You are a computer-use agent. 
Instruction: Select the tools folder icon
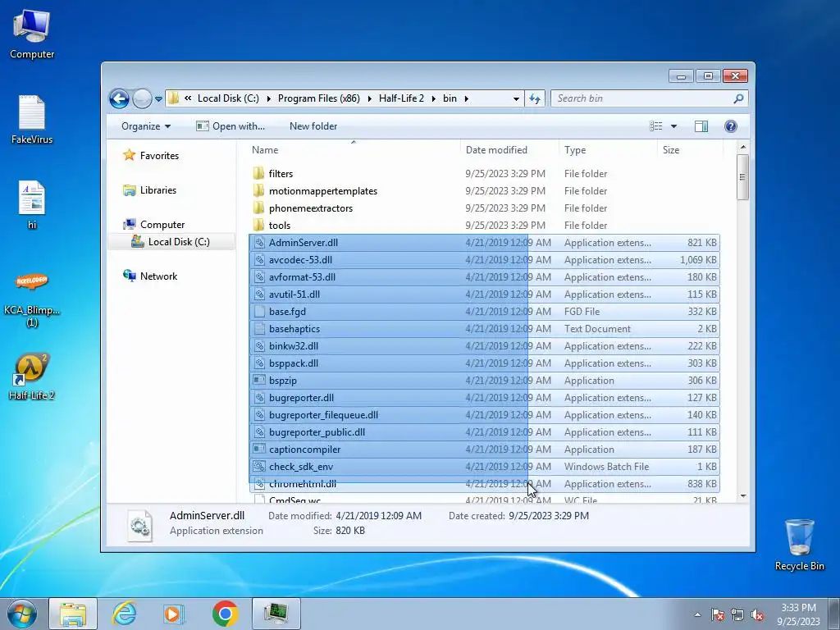click(259, 226)
